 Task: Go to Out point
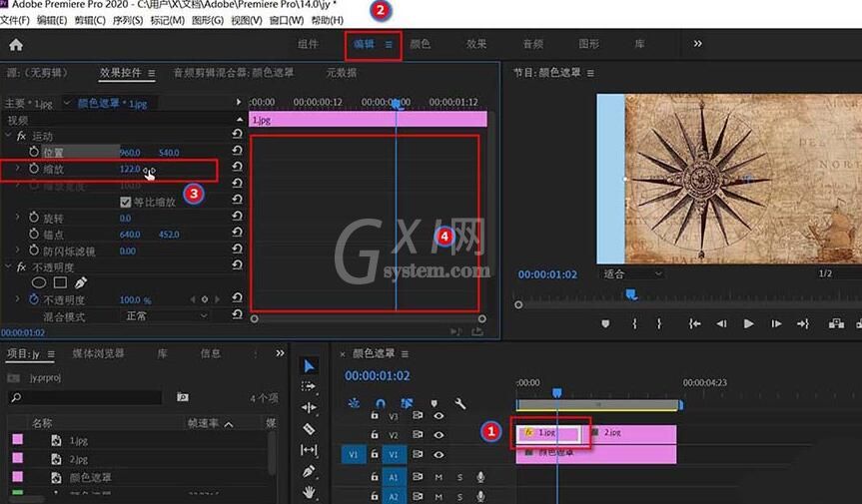(803, 324)
